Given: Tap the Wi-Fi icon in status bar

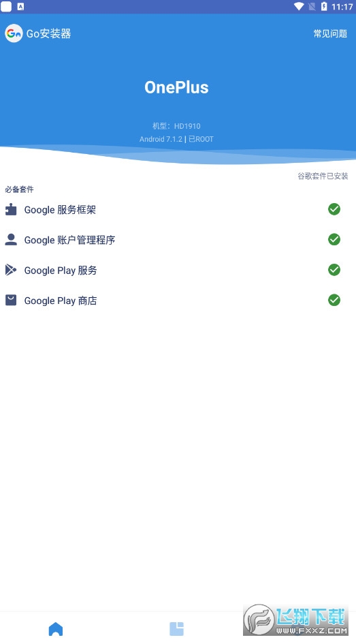Looking at the screenshot, I should pos(299,6).
